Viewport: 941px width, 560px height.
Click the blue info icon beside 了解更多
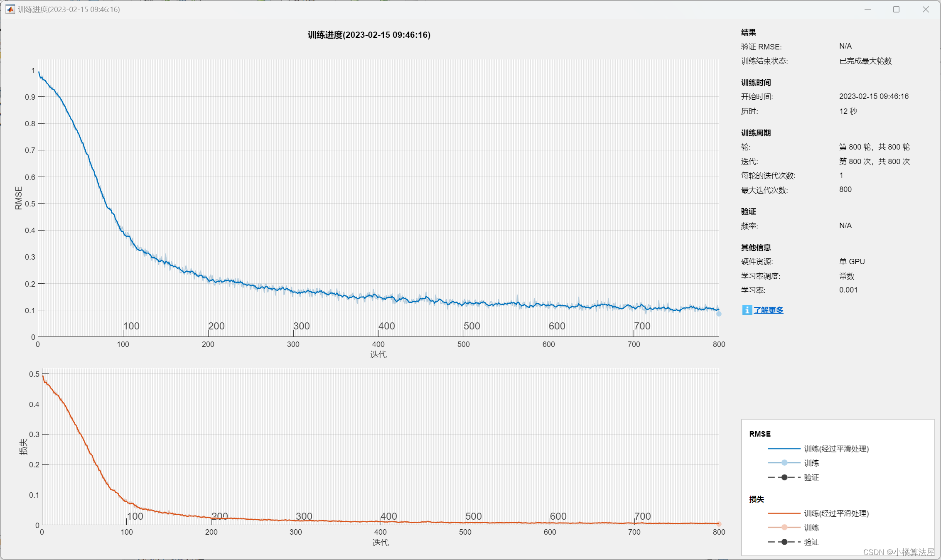coord(747,310)
